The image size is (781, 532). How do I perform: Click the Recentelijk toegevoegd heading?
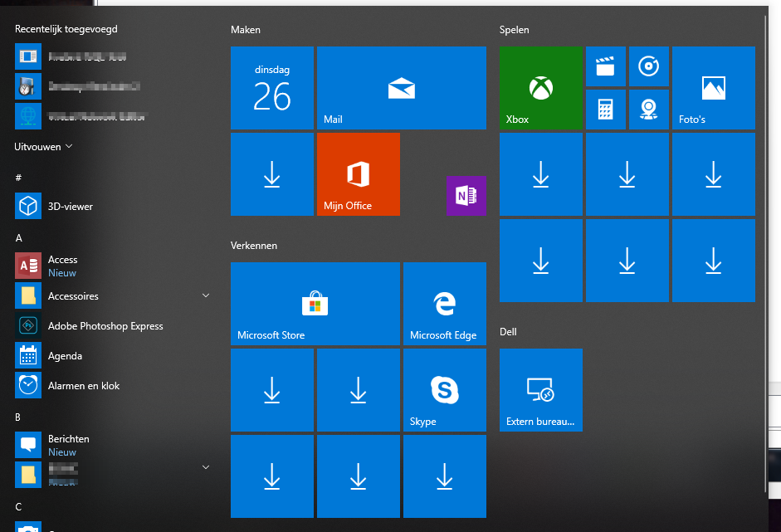pyautogui.click(x=66, y=29)
